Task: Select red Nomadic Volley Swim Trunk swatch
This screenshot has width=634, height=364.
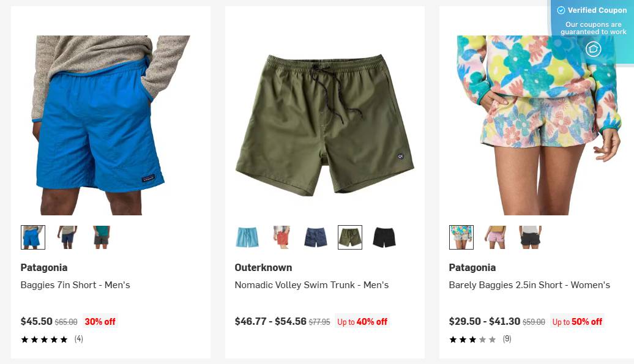Action: pos(282,237)
